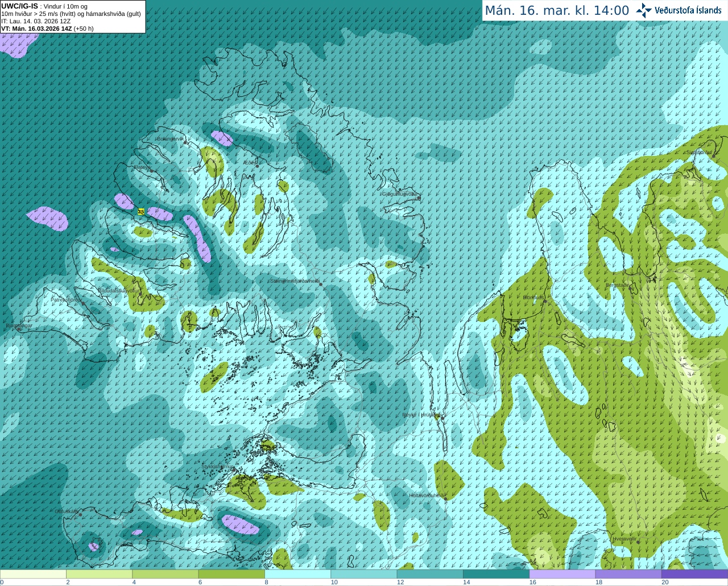728x586 pixels.
Task: Click the legend scale label 4
Action: click(x=134, y=582)
